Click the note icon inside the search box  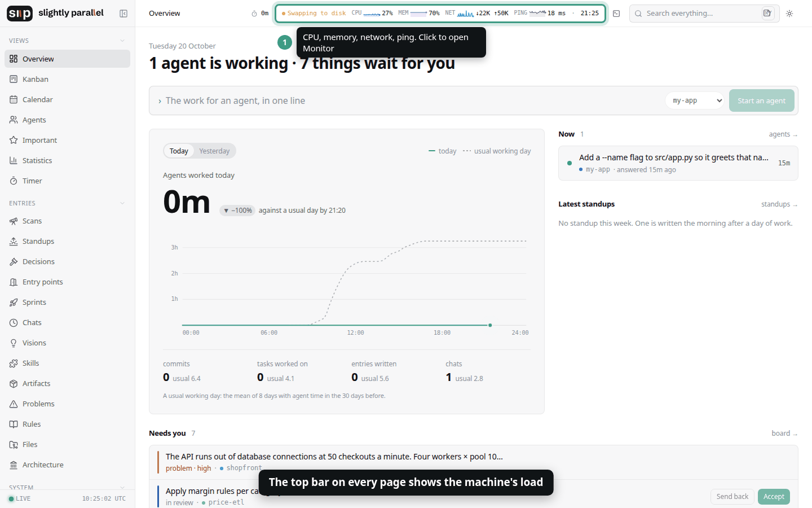click(x=767, y=13)
